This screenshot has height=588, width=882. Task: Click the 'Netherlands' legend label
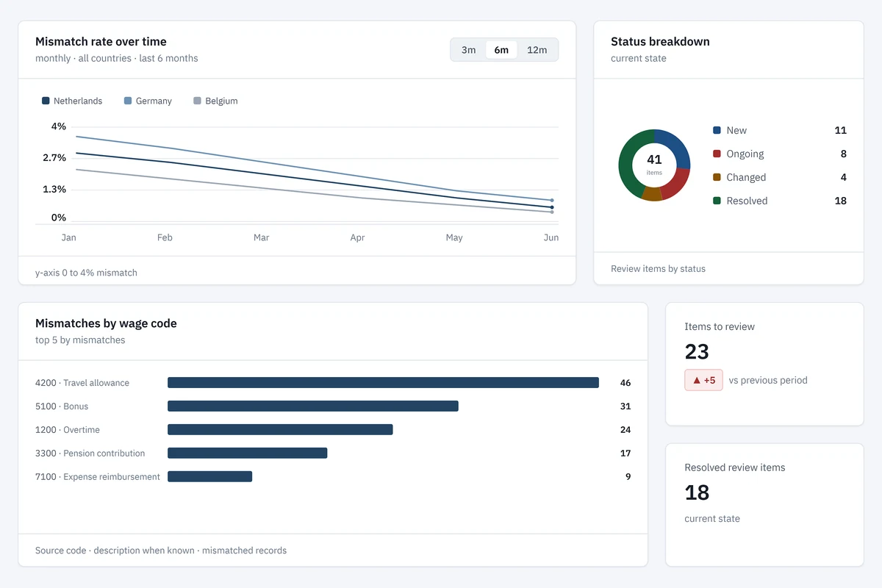click(78, 101)
